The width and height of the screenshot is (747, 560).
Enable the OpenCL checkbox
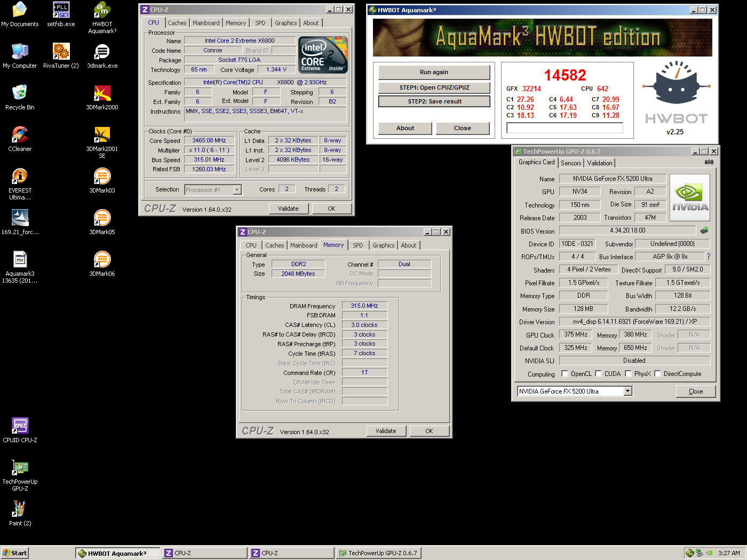[x=565, y=374]
